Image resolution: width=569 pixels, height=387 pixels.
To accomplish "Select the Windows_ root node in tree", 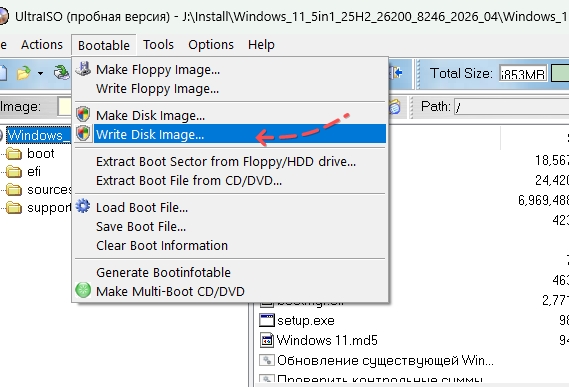I will click(x=38, y=135).
